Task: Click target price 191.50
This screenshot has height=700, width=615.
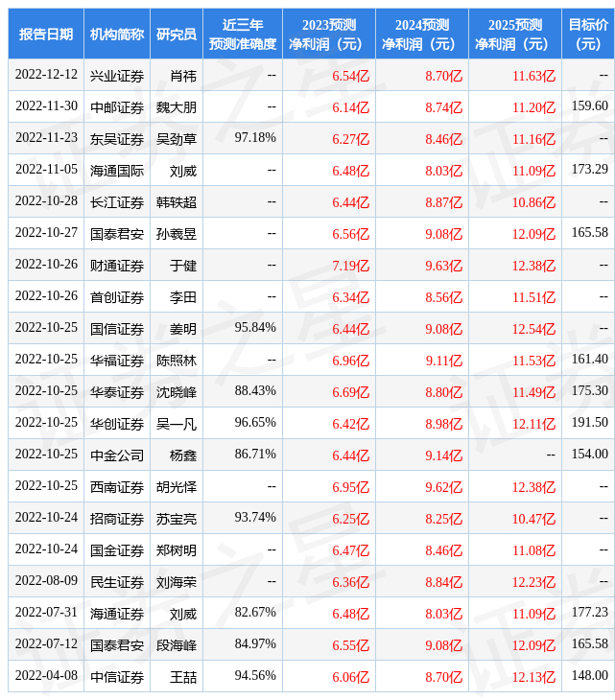Action: 590,423
